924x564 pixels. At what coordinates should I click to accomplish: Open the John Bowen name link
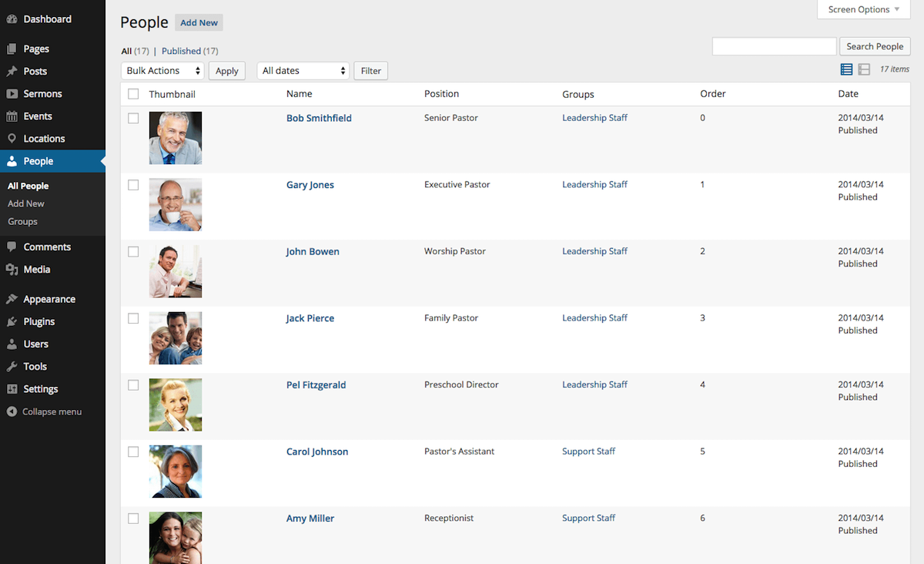tap(313, 252)
